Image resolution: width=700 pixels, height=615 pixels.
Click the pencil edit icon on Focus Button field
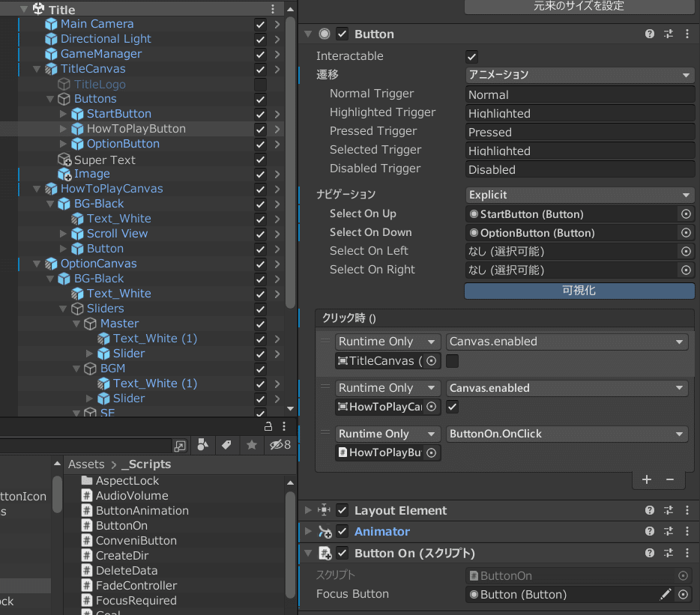click(666, 594)
